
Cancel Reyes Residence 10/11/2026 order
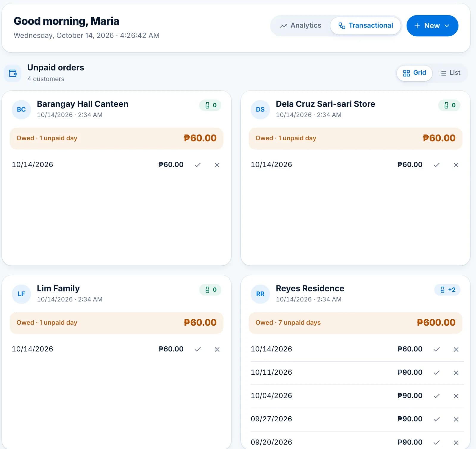pos(456,372)
